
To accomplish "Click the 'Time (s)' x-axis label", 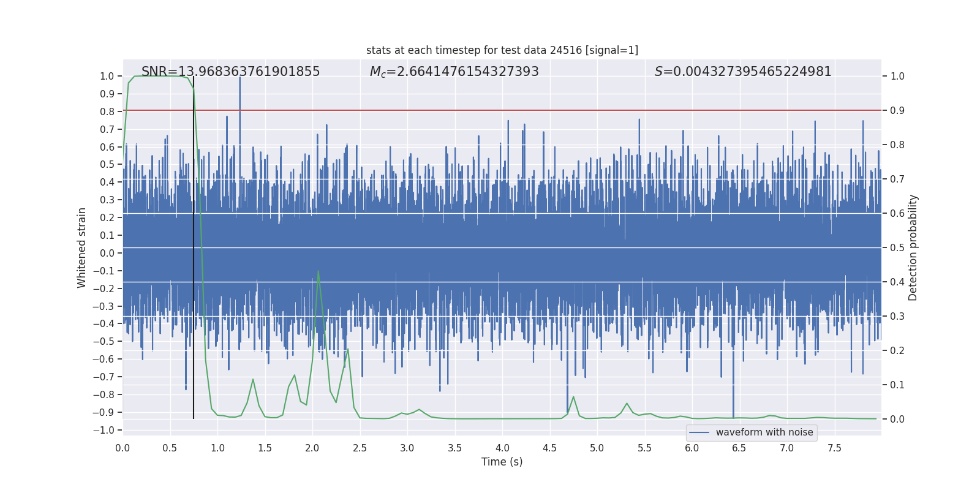I will pos(502,462).
